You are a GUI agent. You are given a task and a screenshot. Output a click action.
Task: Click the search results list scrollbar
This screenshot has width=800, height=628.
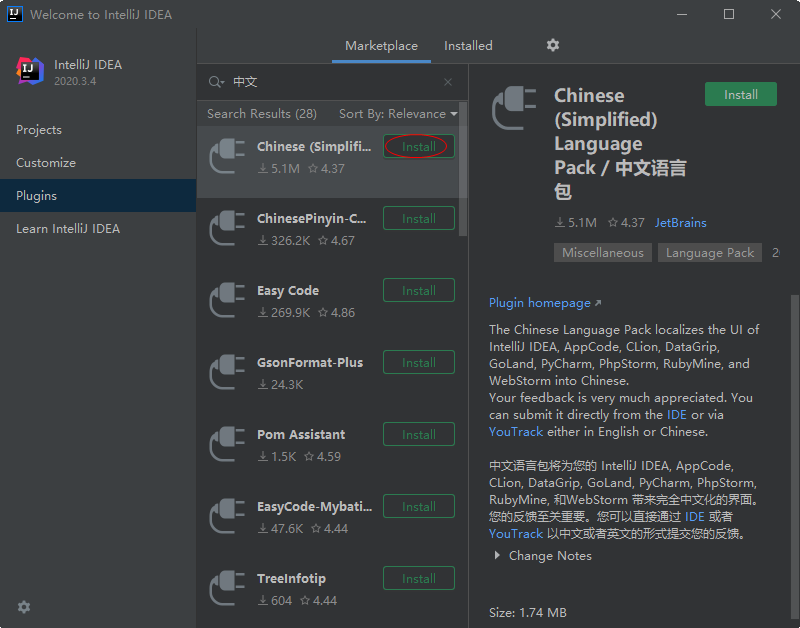pos(463,168)
